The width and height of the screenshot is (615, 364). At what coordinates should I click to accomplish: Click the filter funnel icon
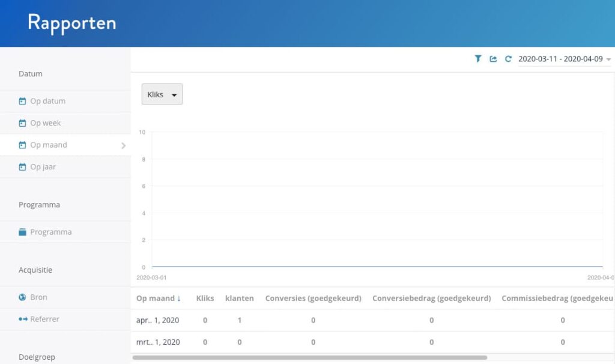coord(478,59)
